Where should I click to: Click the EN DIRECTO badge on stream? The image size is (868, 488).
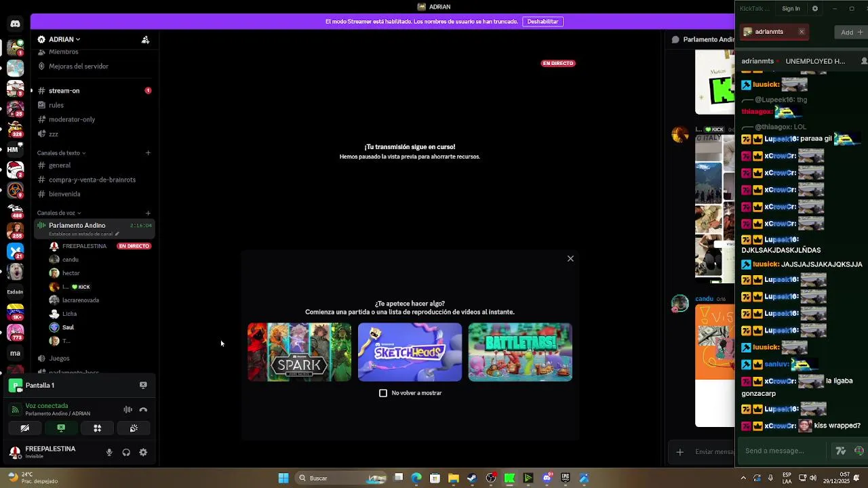click(x=558, y=63)
